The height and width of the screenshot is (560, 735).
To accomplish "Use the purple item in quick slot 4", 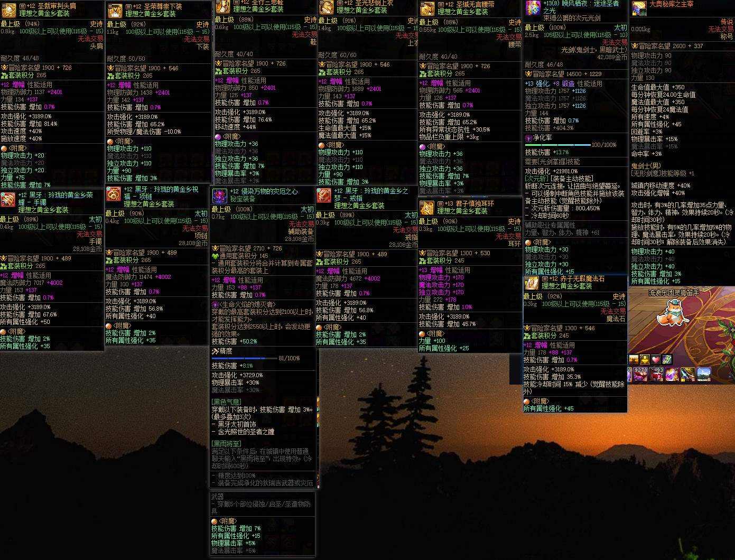I will pos(672,374).
